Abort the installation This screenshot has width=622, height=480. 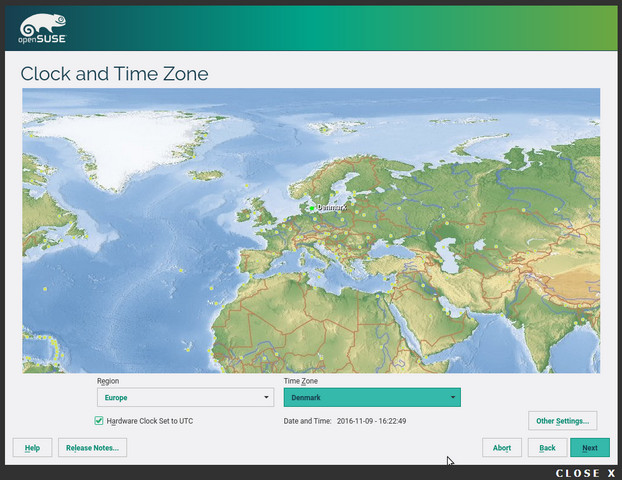pyautogui.click(x=502, y=448)
